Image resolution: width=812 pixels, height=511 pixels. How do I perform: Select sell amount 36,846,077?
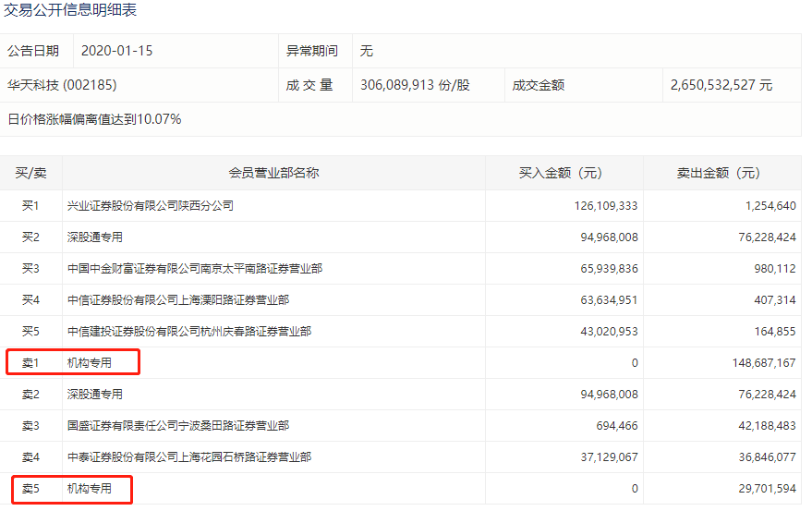pos(768,457)
